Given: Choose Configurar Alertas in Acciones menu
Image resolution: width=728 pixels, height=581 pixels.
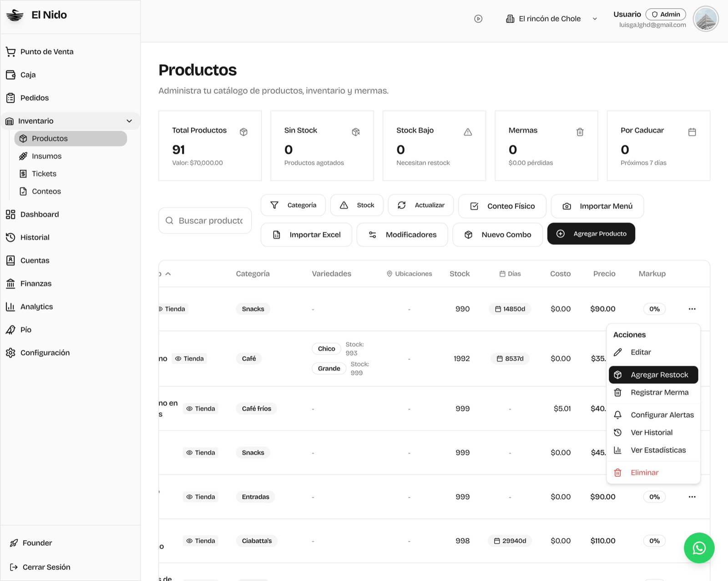Looking at the screenshot, I should [x=653, y=415].
